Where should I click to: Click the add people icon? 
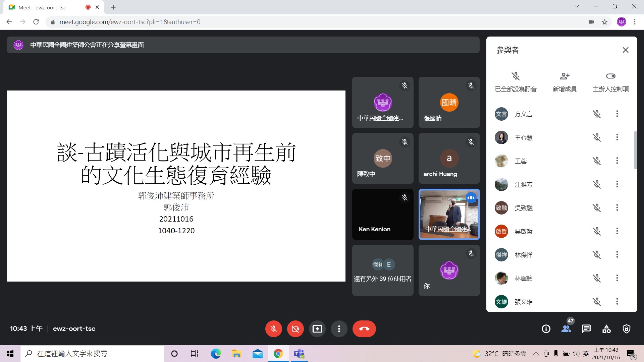click(x=565, y=76)
